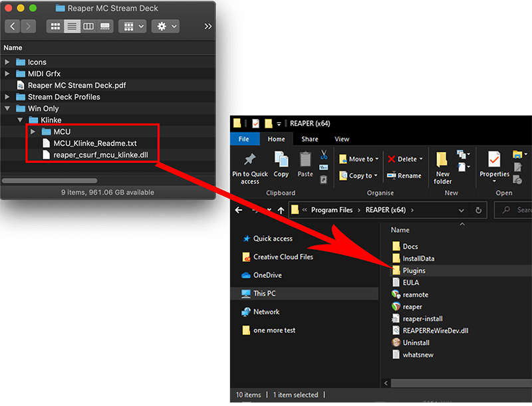Open the Move to dropdown

[x=359, y=159]
